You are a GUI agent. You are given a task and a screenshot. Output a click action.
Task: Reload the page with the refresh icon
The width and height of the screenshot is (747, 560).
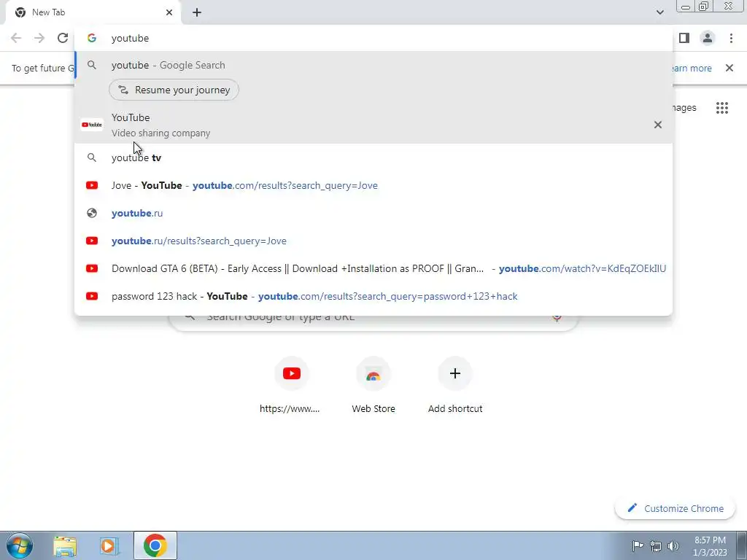click(x=63, y=38)
